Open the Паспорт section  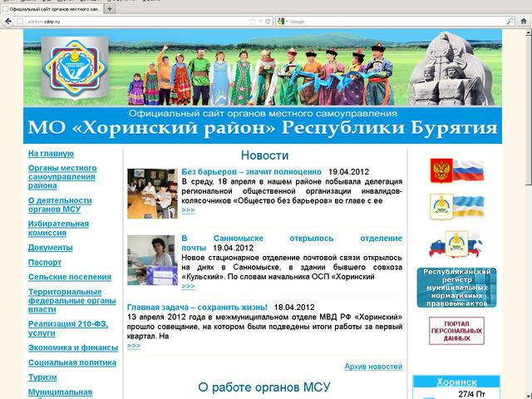coord(45,263)
